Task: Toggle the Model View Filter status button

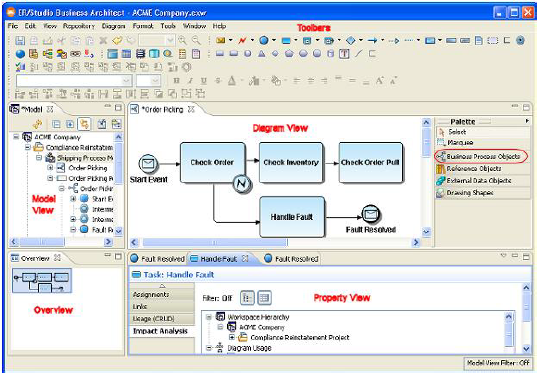Action: [x=498, y=362]
